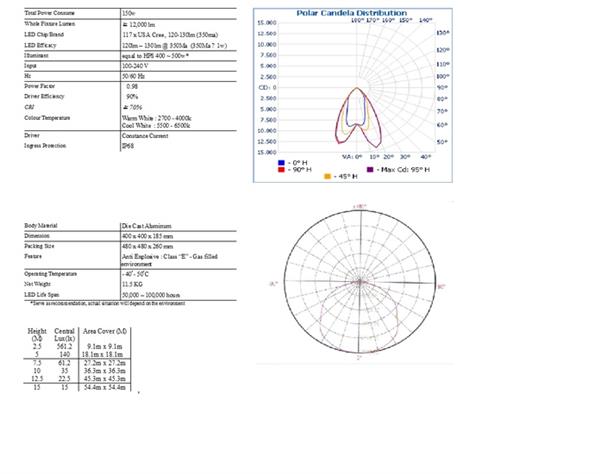Click the 'CRI' label
The image size is (600, 474).
(x=29, y=107)
